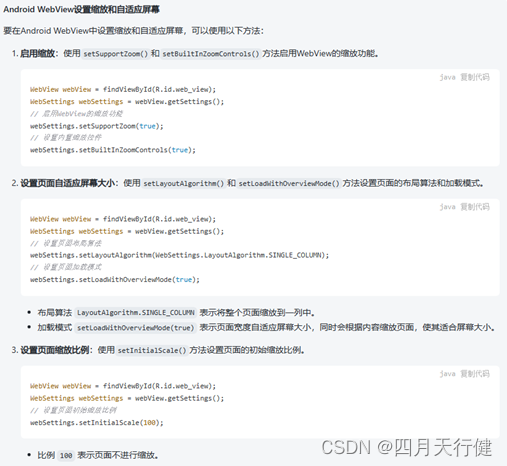Click inline code 'setSupportZoom()' in step 1

[x=116, y=54]
